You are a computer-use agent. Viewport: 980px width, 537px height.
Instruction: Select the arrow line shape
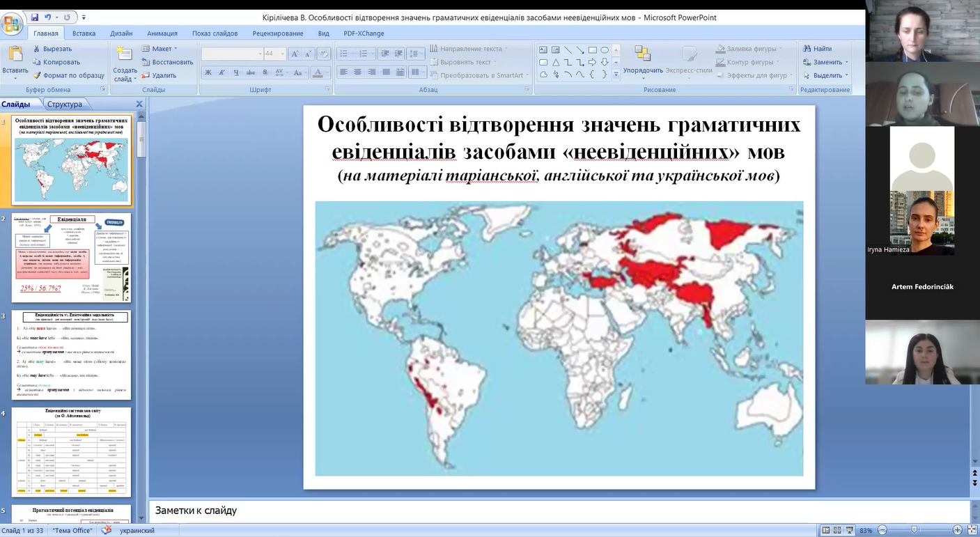pyautogui.click(x=580, y=50)
